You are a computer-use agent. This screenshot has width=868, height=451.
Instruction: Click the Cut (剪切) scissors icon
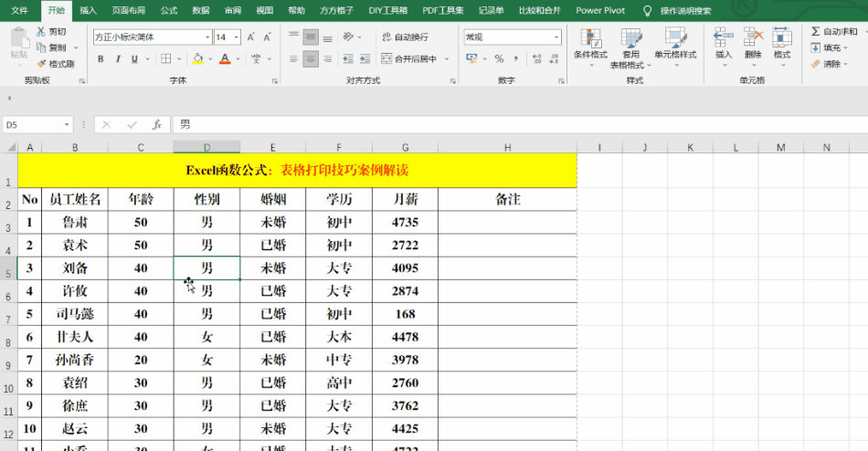point(41,32)
